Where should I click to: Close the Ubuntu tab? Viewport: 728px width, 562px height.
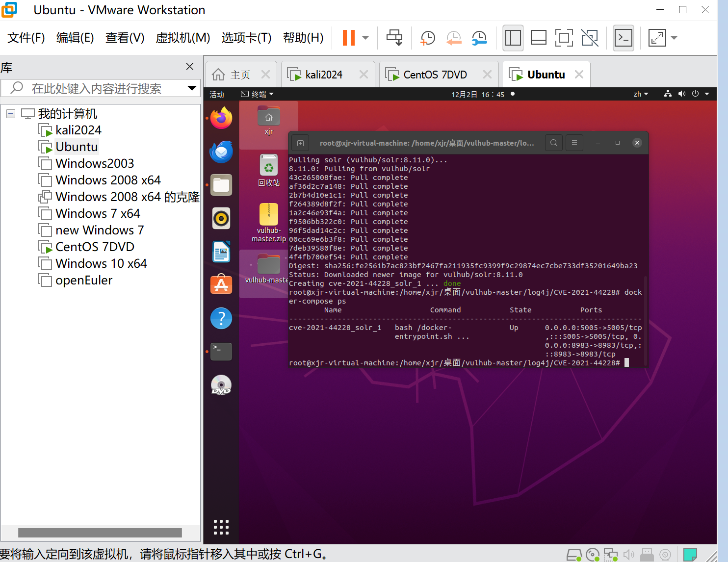click(579, 75)
